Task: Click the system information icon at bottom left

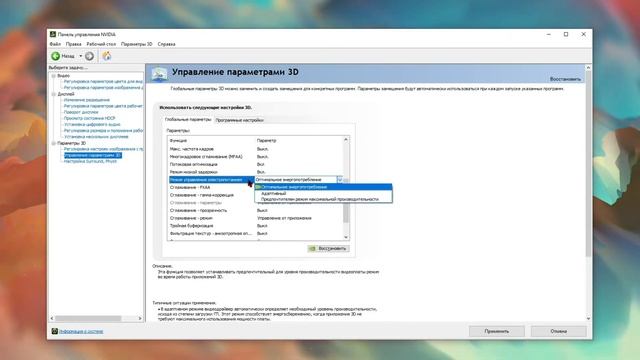Action: (x=55, y=331)
